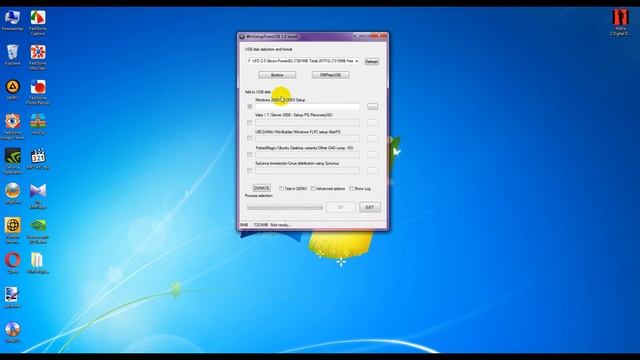Open the orange sphere desktop shortcut
The image size is (640, 360).
pos(12,193)
